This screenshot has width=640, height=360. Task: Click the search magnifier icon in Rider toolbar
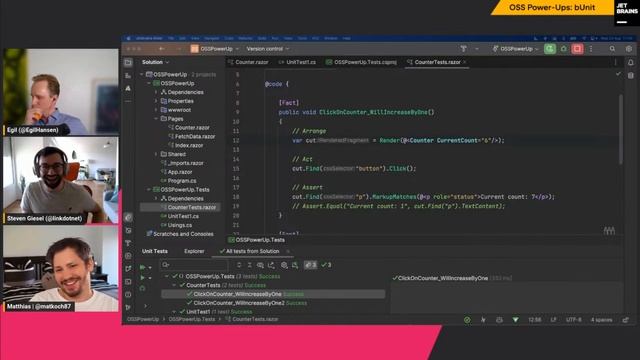(612, 49)
